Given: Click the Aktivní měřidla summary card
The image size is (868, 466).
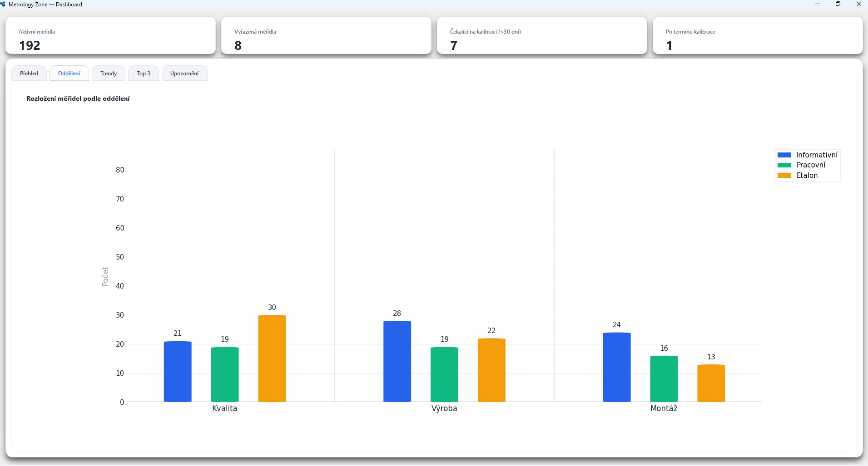Looking at the screenshot, I should coord(110,36).
